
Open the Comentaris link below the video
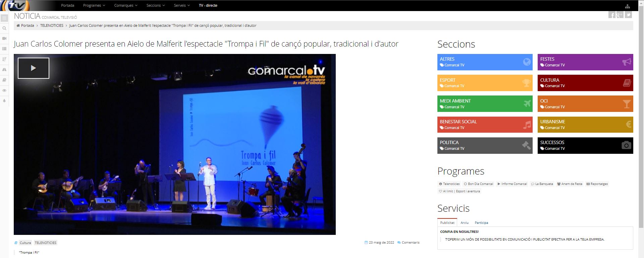coord(411,243)
